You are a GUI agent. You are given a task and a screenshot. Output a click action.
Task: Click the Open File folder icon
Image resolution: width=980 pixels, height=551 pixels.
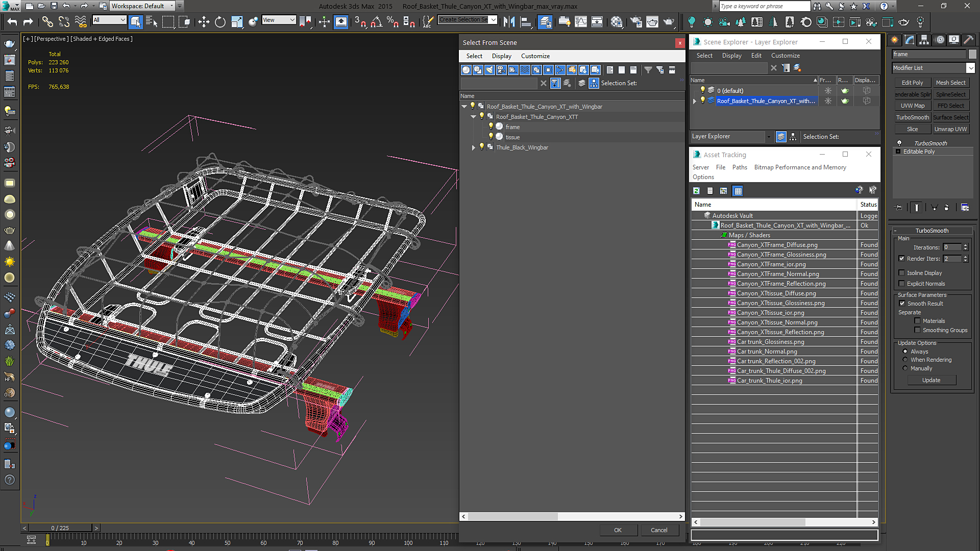coord(42,6)
